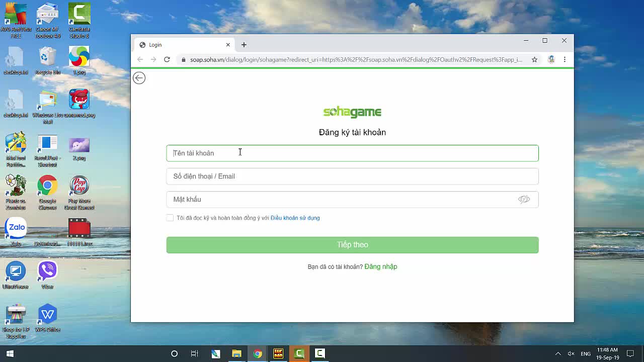Image resolution: width=644 pixels, height=362 pixels.
Task: Maximize the Chrome window
Action: [x=545, y=40]
